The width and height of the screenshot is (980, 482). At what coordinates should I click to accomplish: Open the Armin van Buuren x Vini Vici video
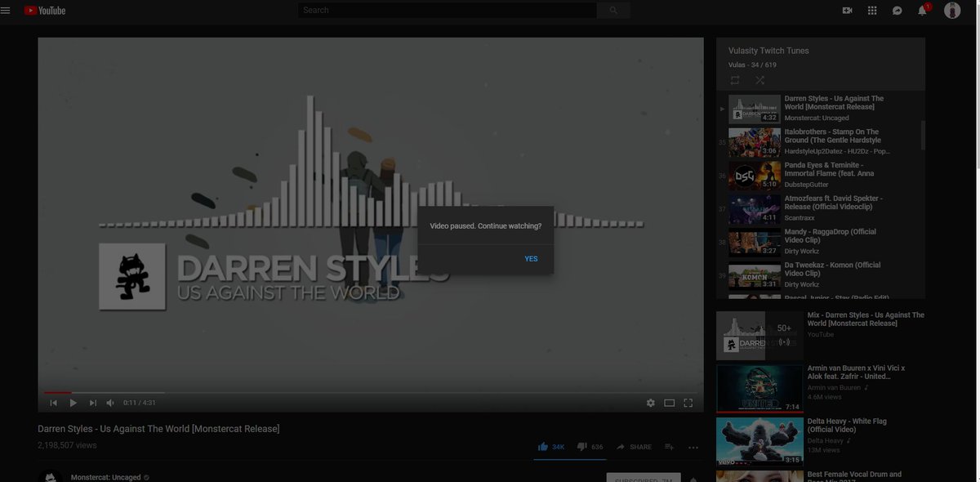821,388
